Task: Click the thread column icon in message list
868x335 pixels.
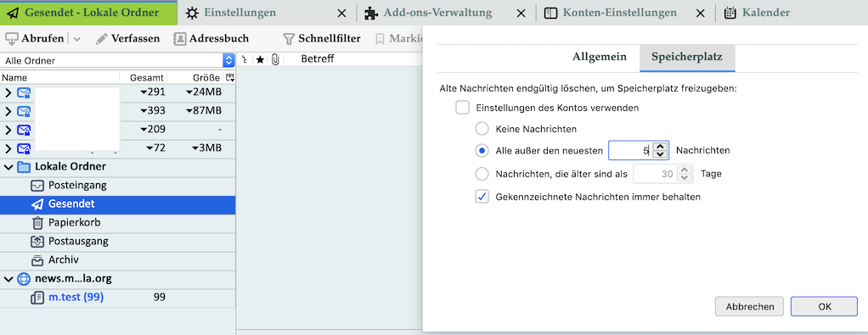Action: click(244, 59)
